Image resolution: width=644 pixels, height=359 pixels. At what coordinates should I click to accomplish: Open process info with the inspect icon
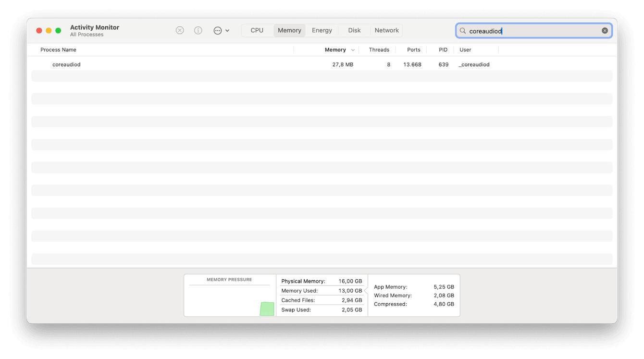click(198, 30)
